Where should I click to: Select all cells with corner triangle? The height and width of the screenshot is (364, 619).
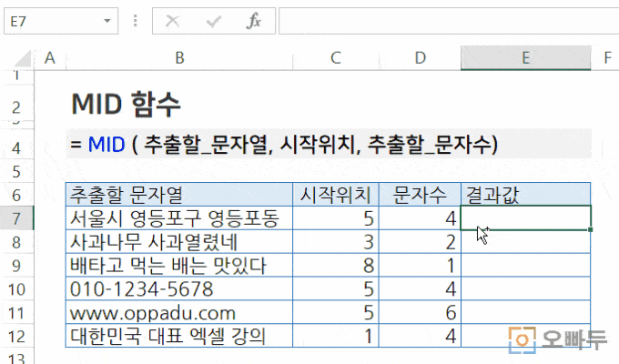click(23, 59)
